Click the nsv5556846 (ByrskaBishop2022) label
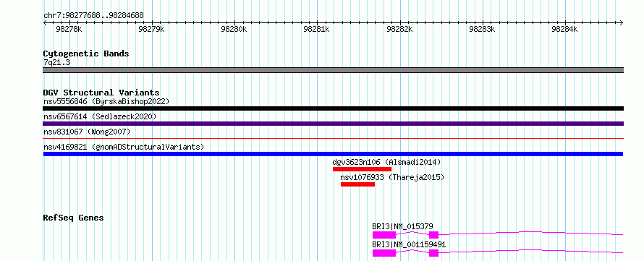644x261 pixels. 106,101
